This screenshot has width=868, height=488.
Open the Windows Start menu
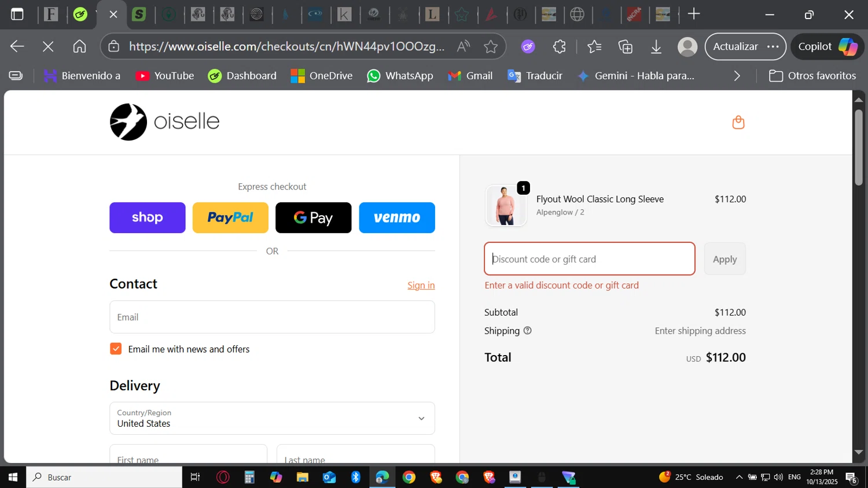(13, 477)
